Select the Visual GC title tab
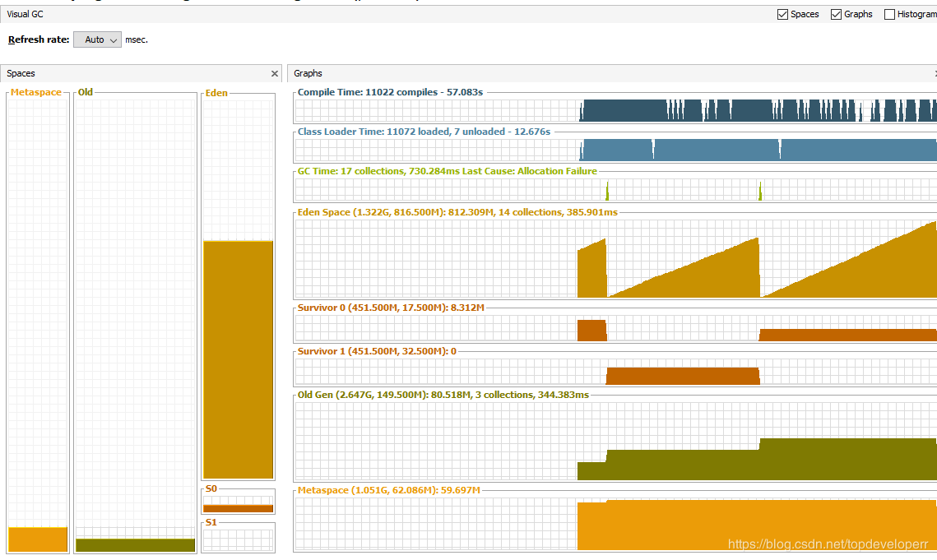Viewport: 937px width, 560px height. coord(25,14)
